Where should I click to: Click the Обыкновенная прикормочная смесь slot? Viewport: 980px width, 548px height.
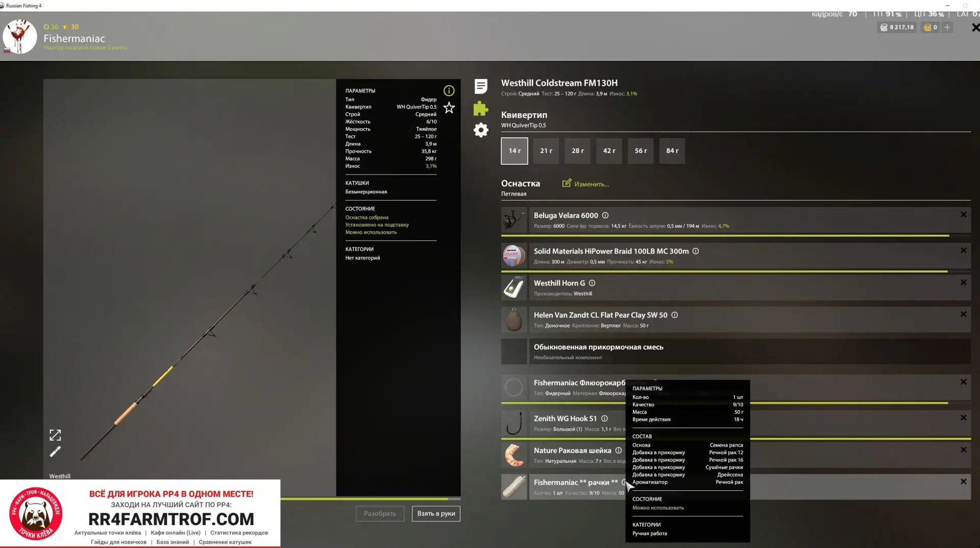coord(736,352)
